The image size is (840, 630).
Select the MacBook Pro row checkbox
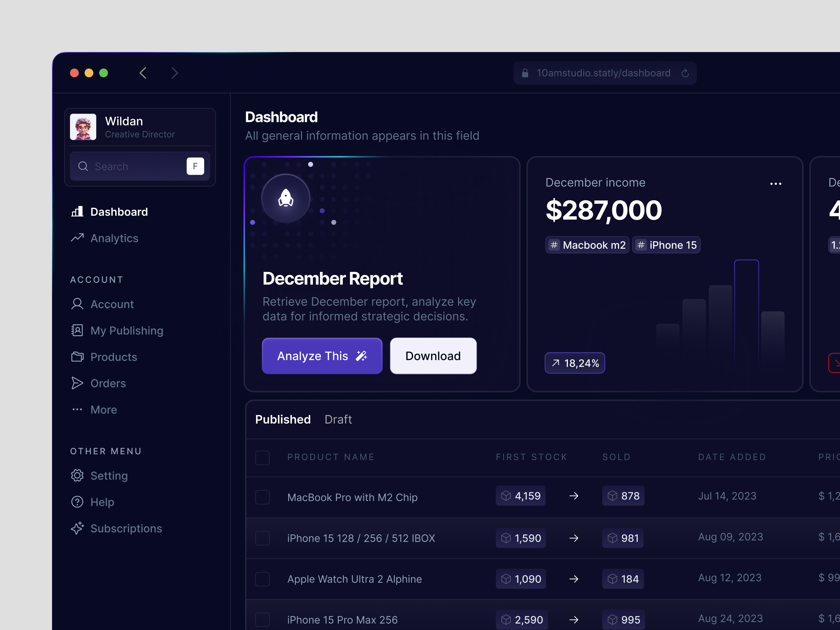click(x=262, y=497)
